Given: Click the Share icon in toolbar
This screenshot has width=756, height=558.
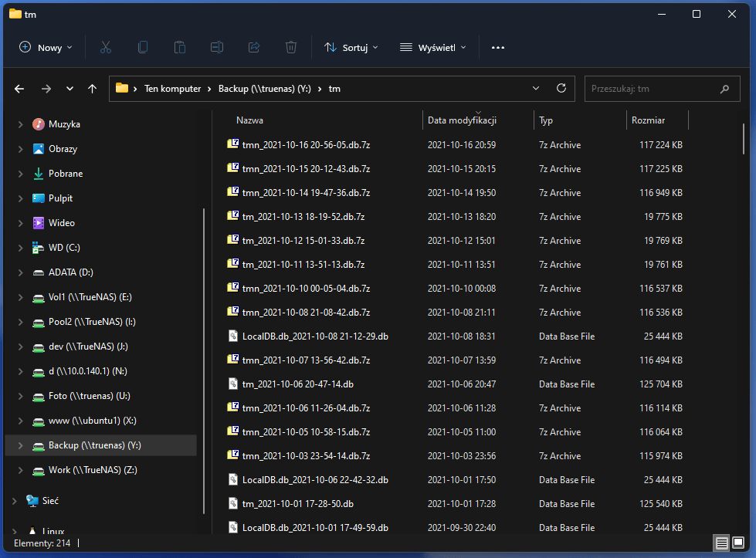Looking at the screenshot, I should point(254,47).
